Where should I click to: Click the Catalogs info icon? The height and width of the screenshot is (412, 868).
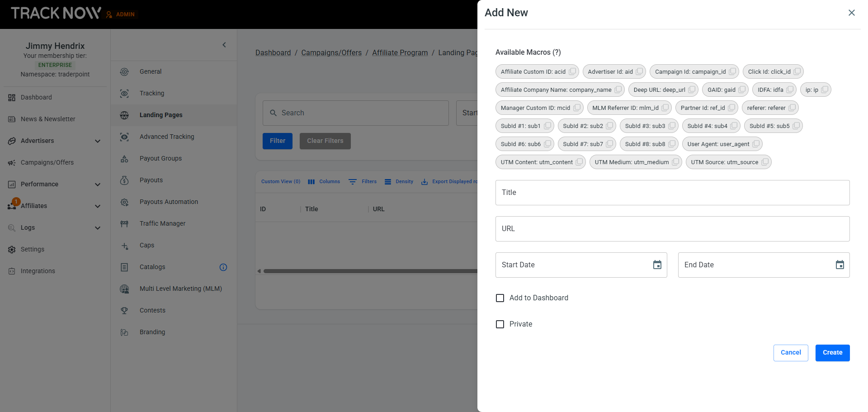(x=223, y=267)
